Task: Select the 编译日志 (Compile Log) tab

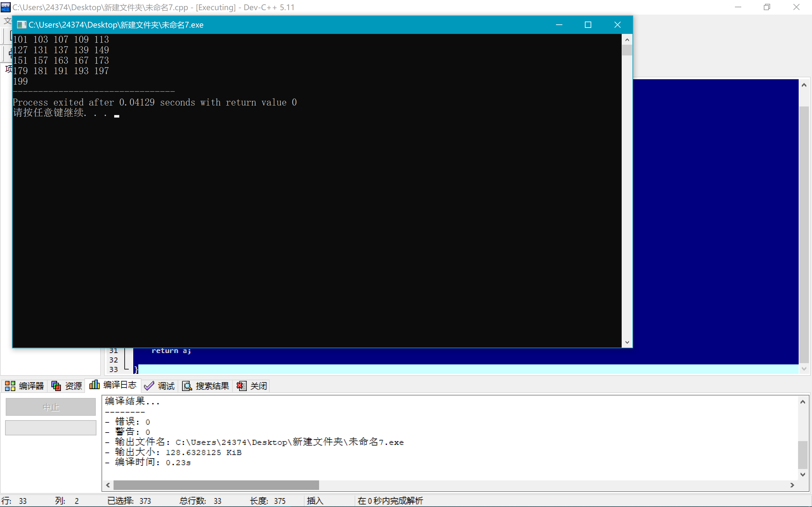Action: point(113,385)
